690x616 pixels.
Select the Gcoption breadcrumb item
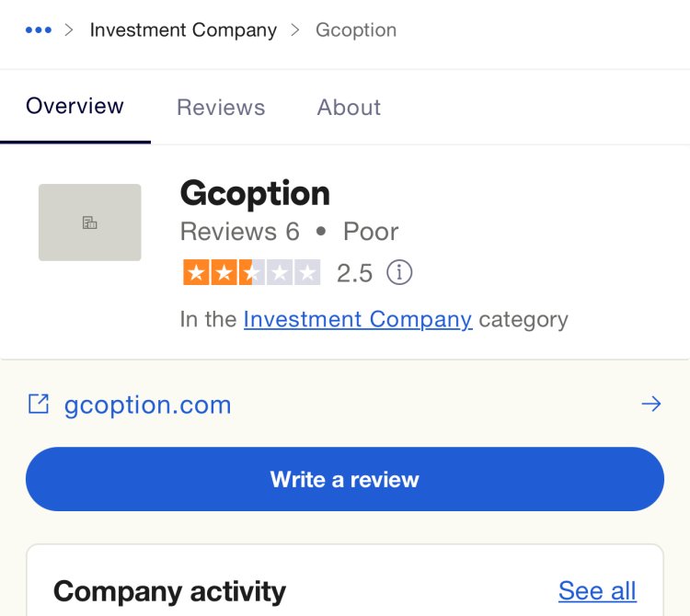(356, 30)
